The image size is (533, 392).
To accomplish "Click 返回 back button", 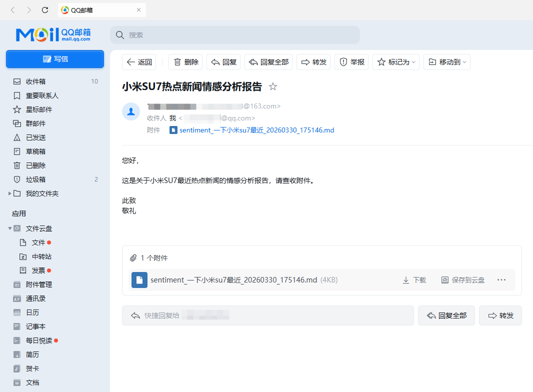I will 139,62.
